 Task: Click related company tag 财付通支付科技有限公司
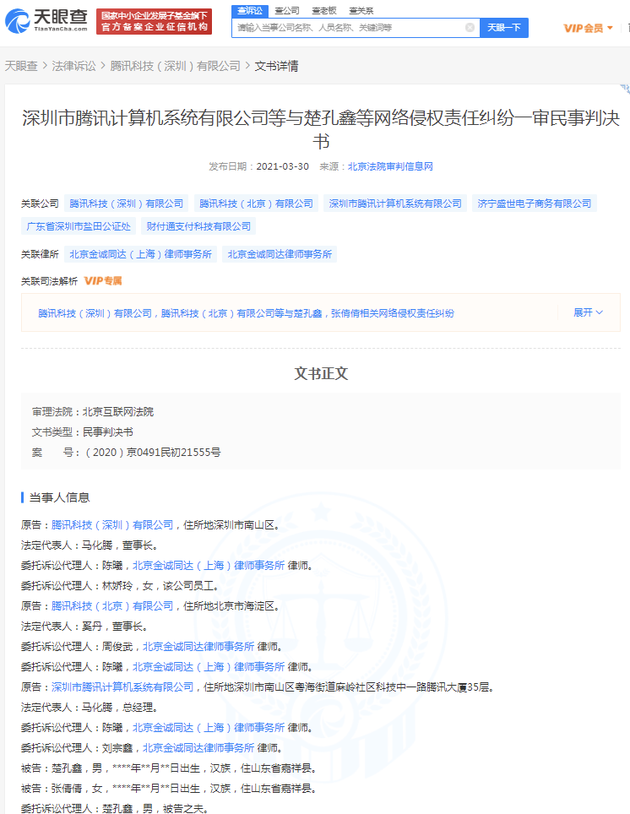[x=198, y=226]
